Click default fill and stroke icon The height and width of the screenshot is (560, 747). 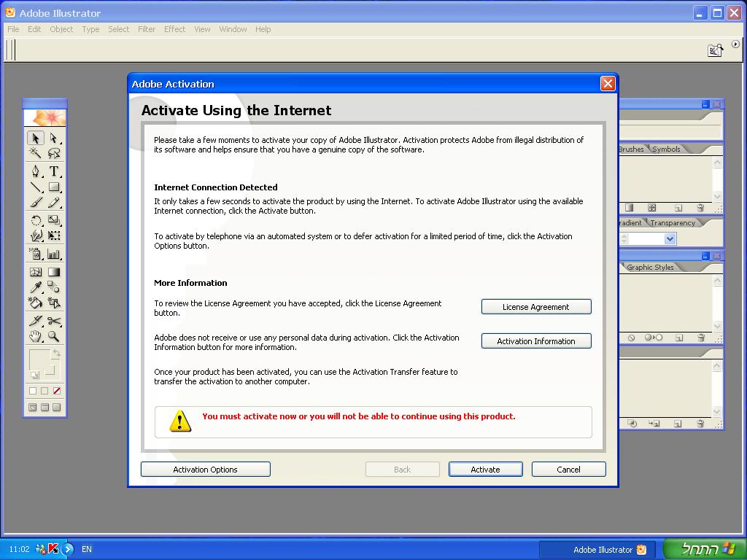(34, 376)
